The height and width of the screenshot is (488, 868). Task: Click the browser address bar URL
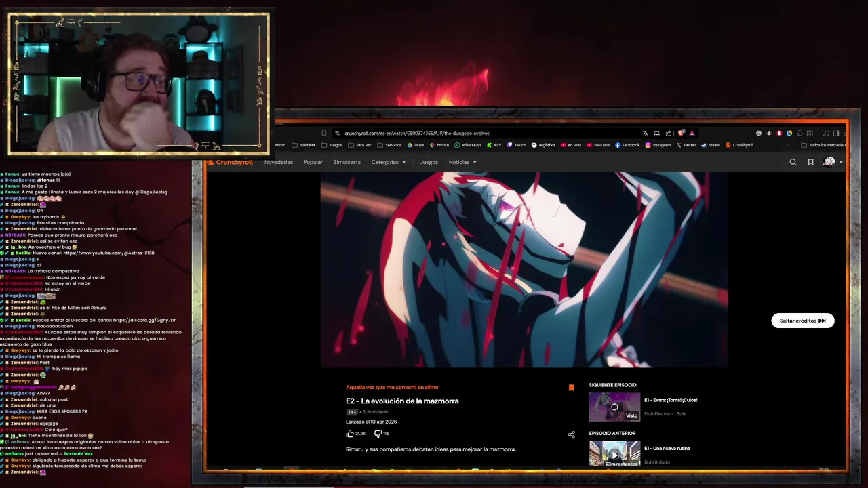tap(416, 134)
